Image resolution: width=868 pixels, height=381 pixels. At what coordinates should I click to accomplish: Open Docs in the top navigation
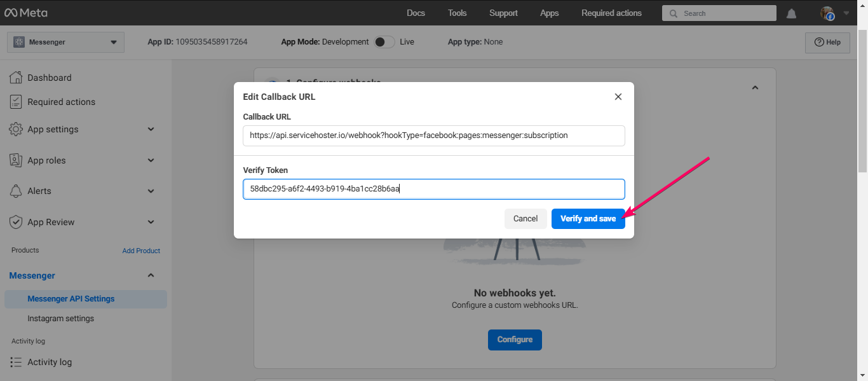(x=416, y=13)
